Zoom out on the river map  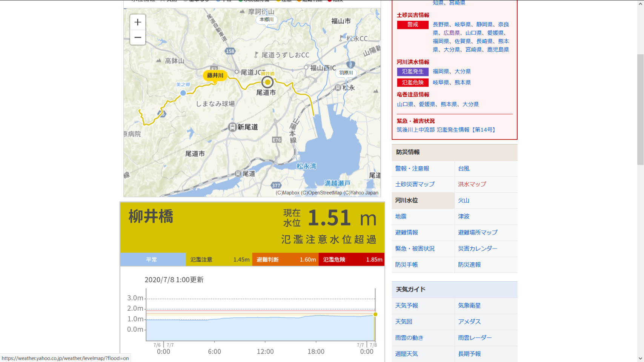tap(138, 37)
